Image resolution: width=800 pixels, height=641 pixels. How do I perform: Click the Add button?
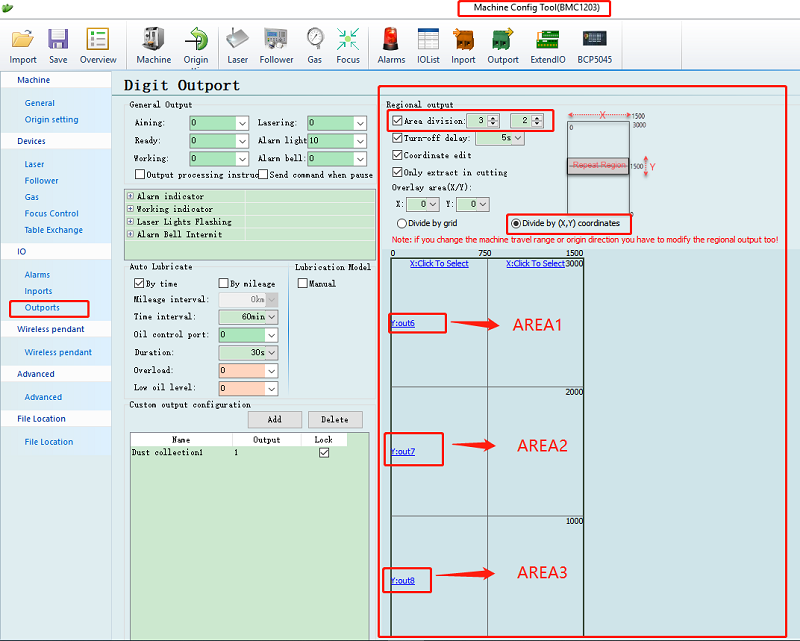[x=274, y=420]
